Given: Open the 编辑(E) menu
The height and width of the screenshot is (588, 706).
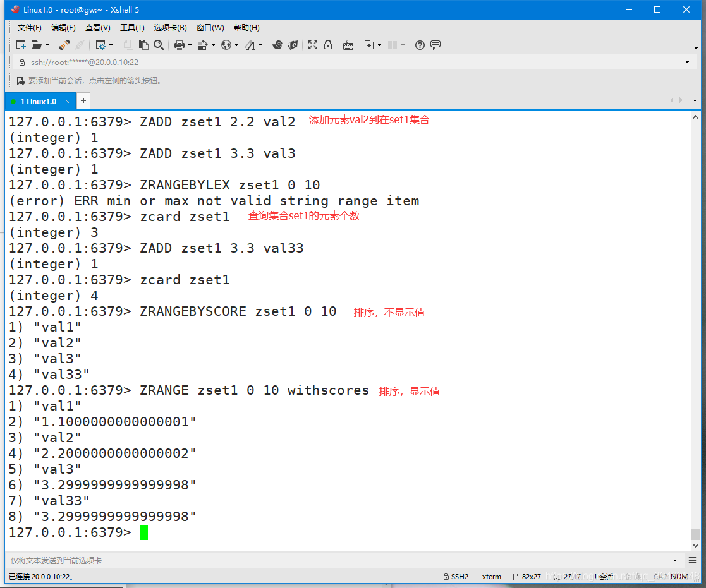Looking at the screenshot, I should [63, 28].
